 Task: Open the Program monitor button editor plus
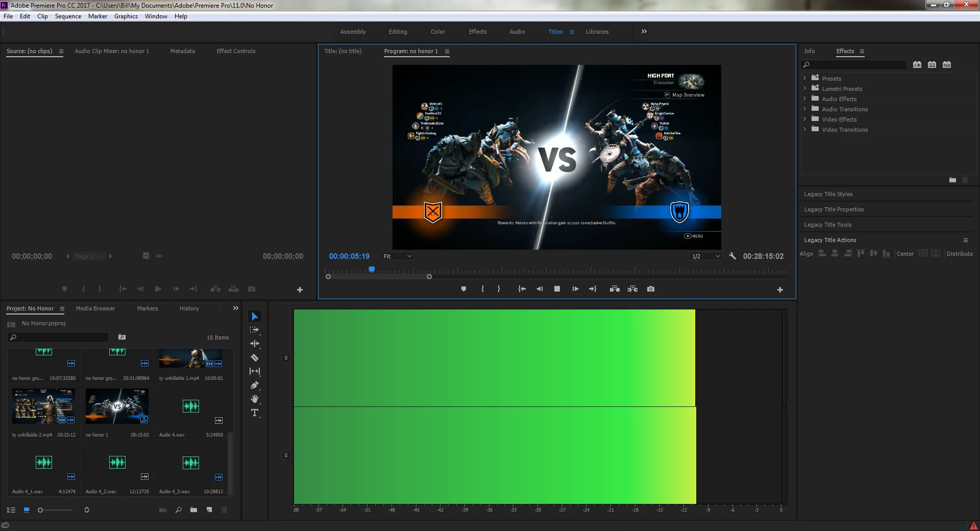point(780,289)
